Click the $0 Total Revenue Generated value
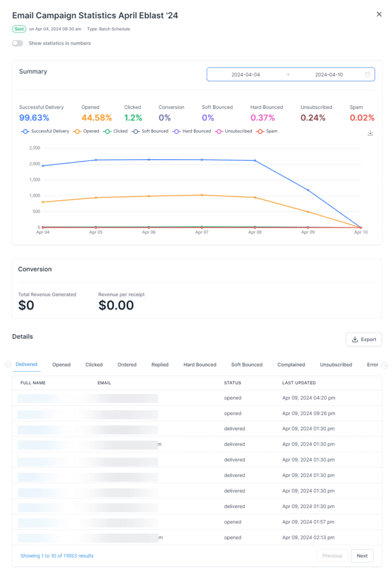392x582 pixels. pyautogui.click(x=26, y=305)
